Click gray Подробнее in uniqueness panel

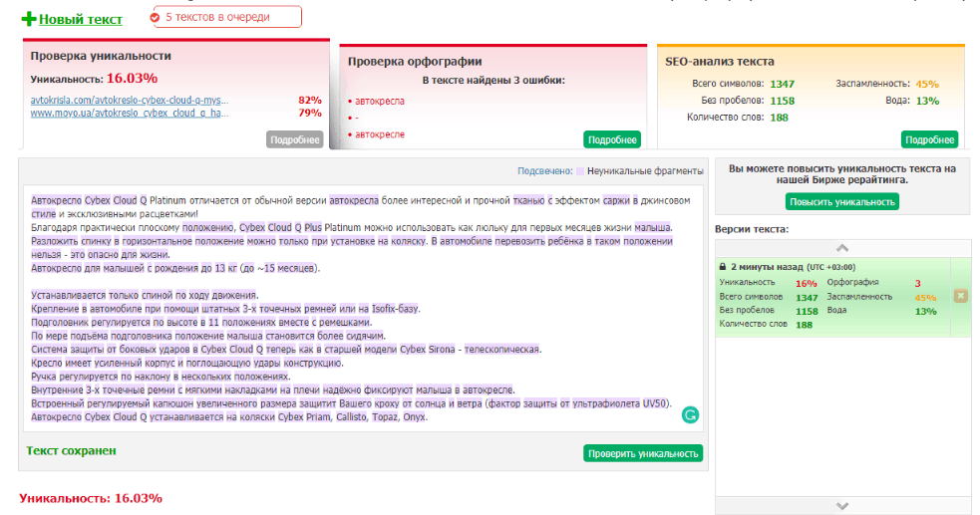pyautogui.click(x=295, y=140)
